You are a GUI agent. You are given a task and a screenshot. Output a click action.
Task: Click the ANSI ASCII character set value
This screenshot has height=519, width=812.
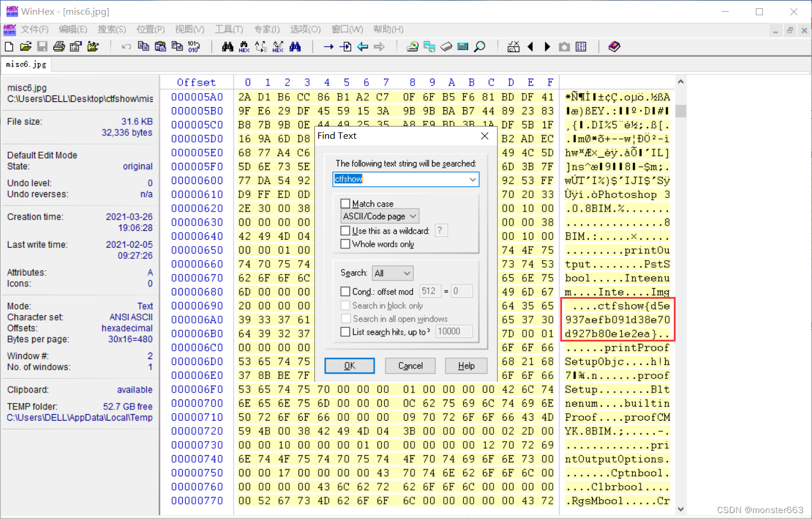pos(131,317)
